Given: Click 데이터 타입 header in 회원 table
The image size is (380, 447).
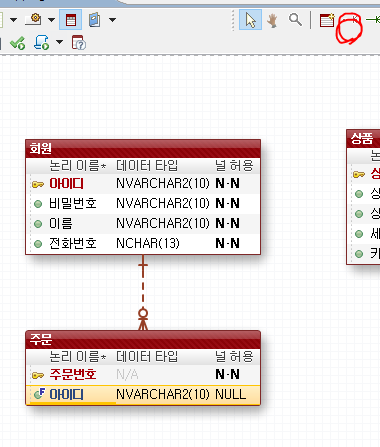Looking at the screenshot, I should 147,166.
